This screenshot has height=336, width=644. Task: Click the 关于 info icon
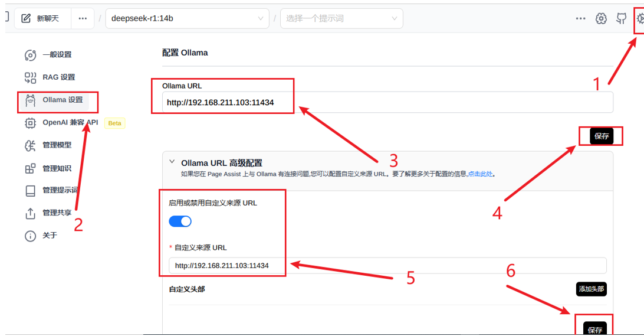click(30, 236)
